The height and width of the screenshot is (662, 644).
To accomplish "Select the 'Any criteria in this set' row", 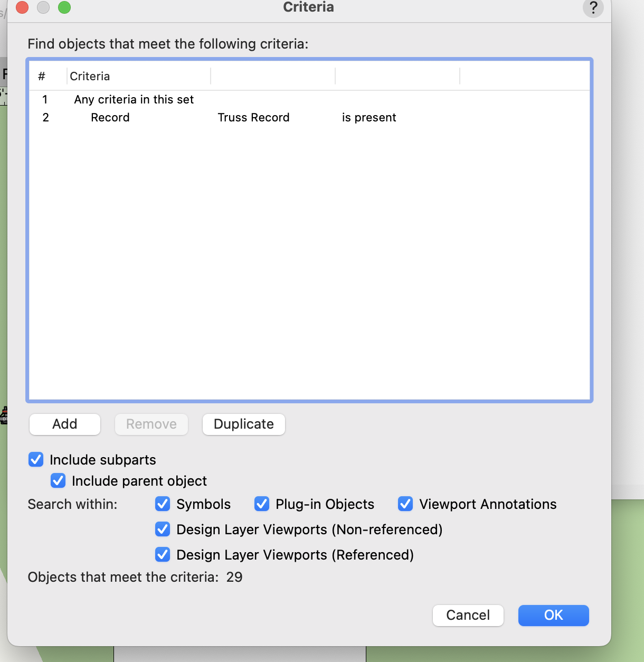I will point(134,100).
